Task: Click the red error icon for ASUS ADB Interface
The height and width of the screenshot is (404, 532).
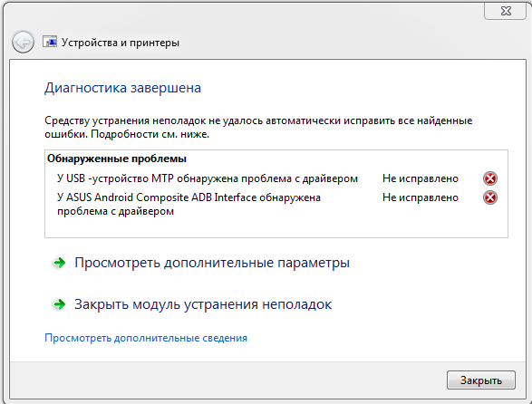Action: coord(490,197)
